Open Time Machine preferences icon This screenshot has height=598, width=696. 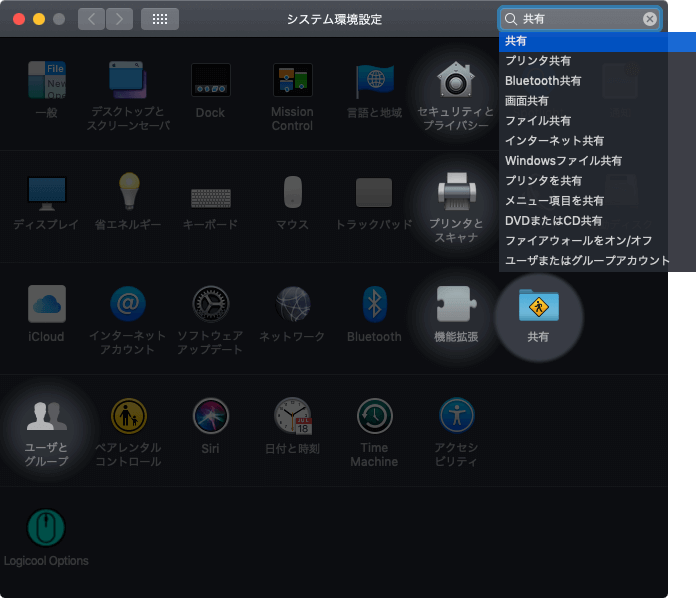[375, 416]
